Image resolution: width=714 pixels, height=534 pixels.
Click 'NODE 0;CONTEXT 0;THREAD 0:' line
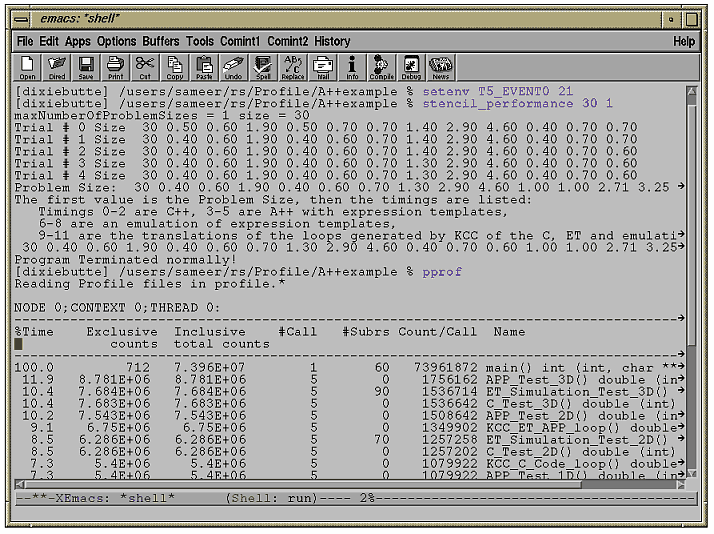click(117, 308)
